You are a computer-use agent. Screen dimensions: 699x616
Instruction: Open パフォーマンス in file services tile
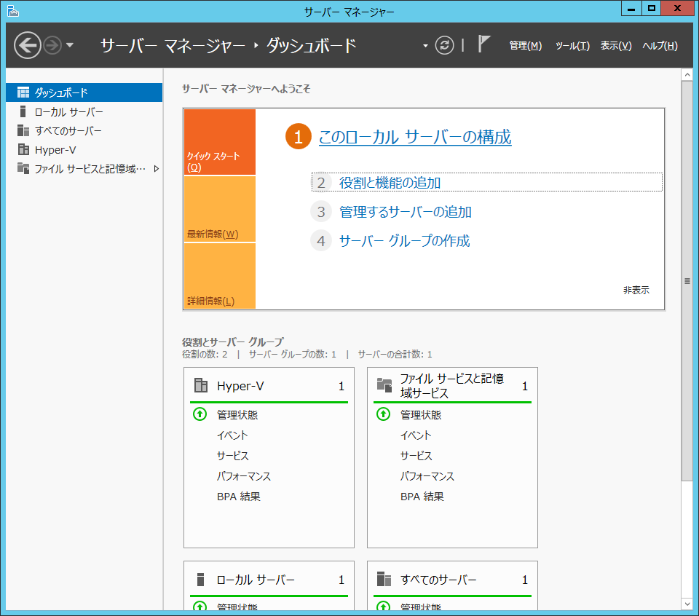click(x=427, y=476)
